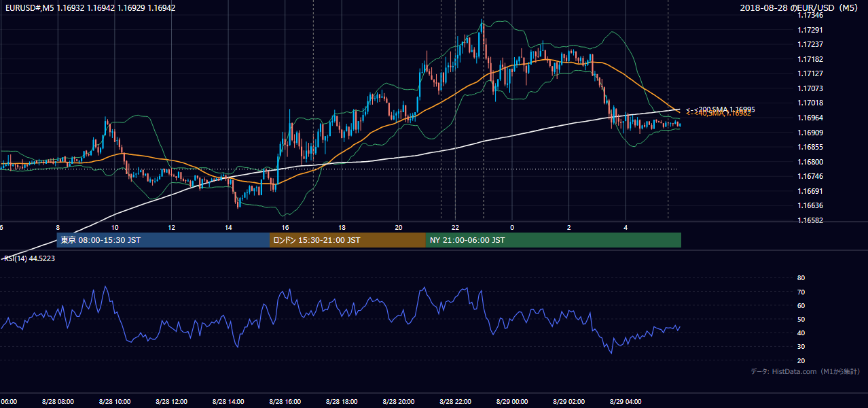Screen dimensions: 868x408
Task: Click price level 1.16855 on the axis
Action: pyautogui.click(x=810, y=147)
